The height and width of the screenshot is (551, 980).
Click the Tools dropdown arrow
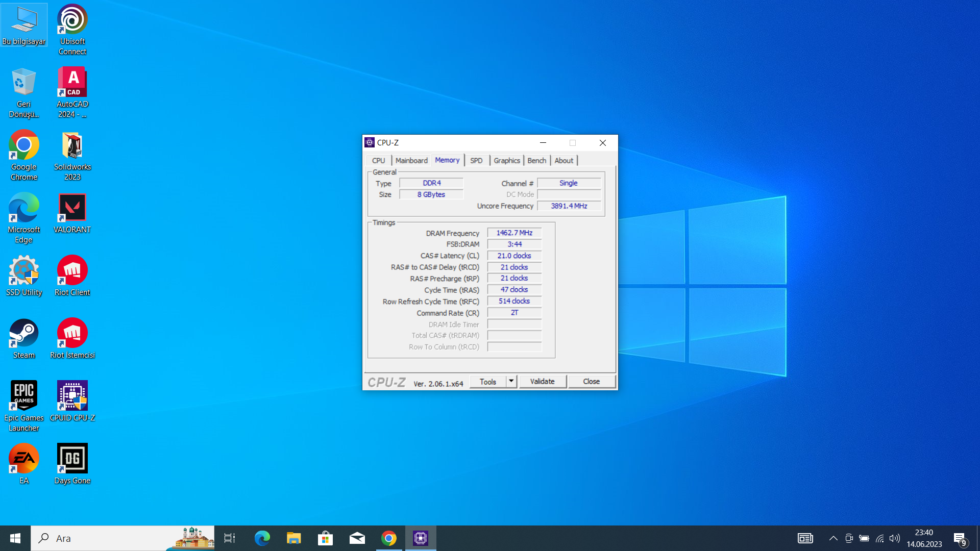(x=511, y=382)
